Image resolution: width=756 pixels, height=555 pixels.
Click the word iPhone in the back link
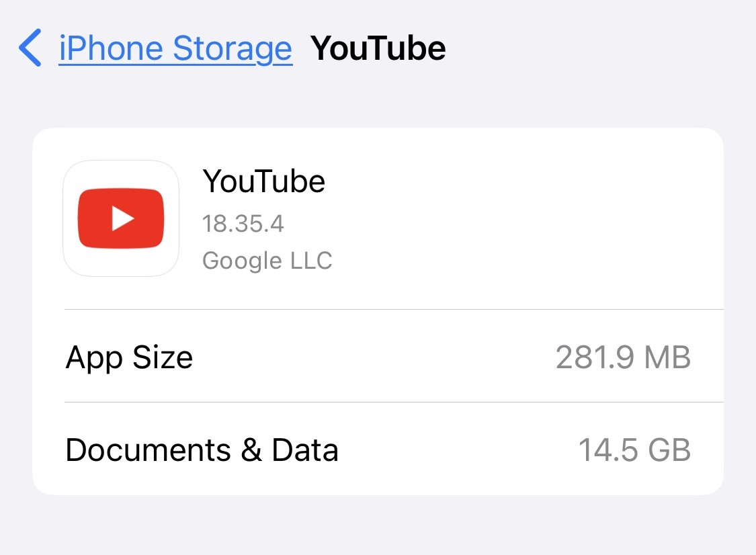point(111,48)
